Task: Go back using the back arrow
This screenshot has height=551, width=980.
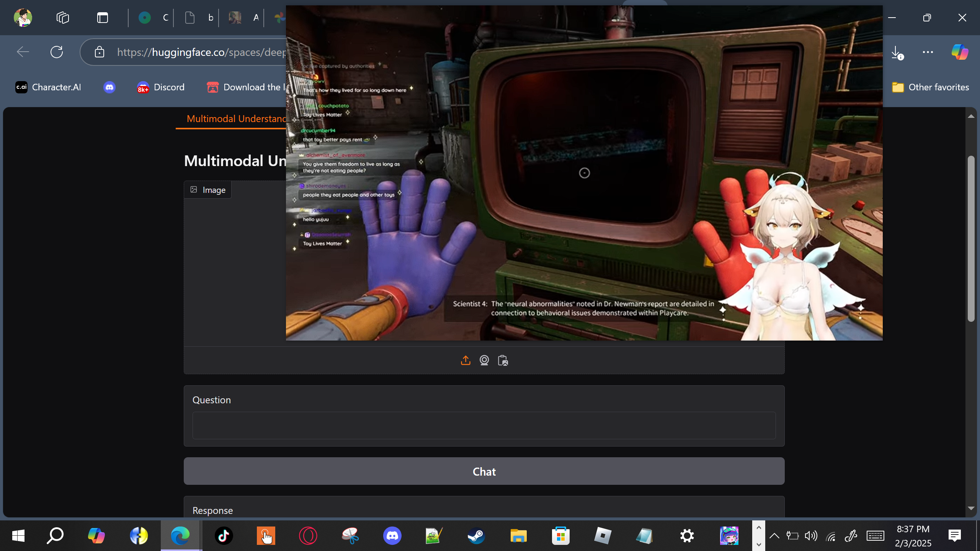Action: pos(23,52)
